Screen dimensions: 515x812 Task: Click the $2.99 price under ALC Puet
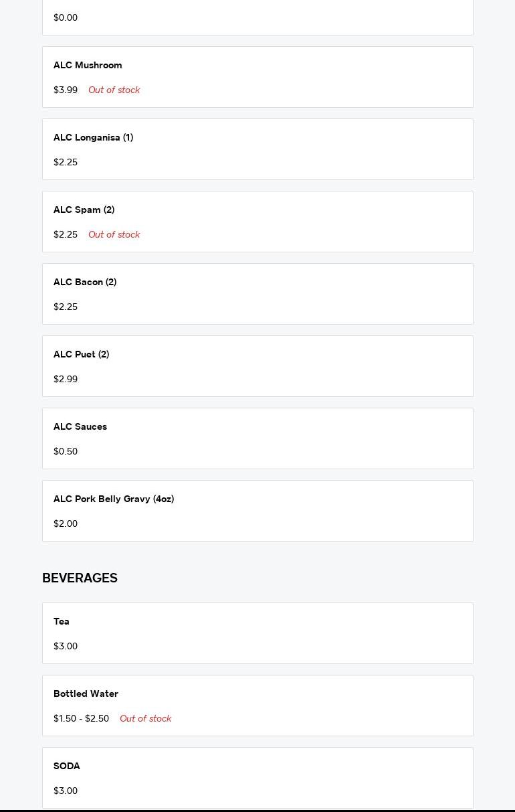[x=66, y=380]
